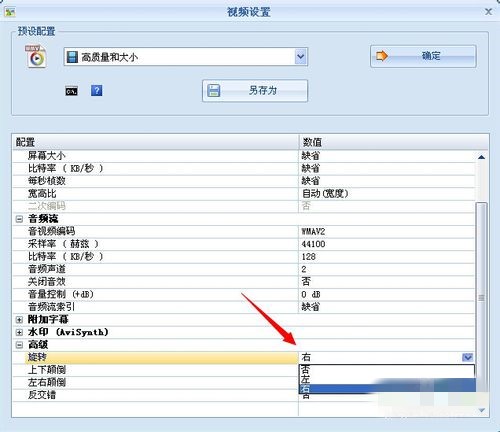Screen dimensions: 500x432
Task: Open the 旋转 value dropdown arrow
Action: click(x=467, y=357)
